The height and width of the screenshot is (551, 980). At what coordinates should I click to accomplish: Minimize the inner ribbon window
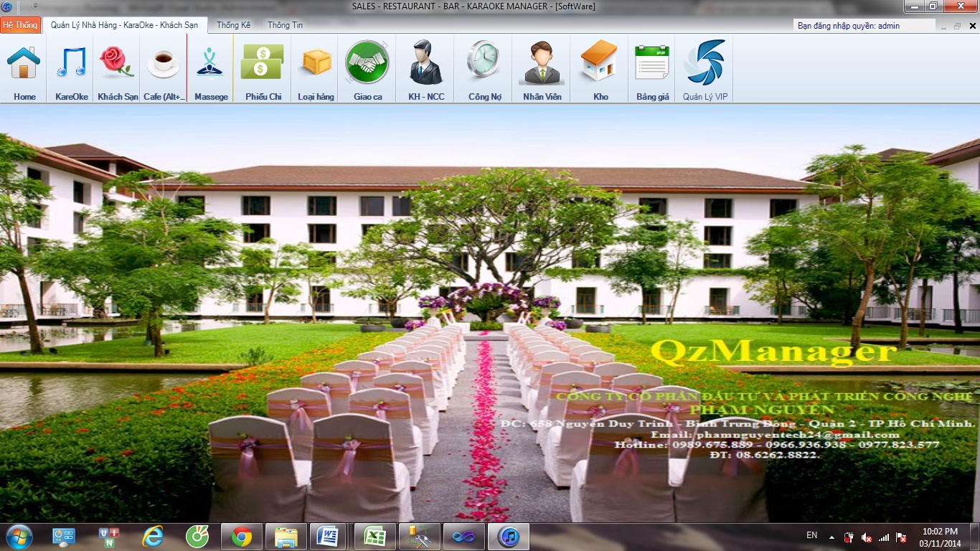[942, 26]
